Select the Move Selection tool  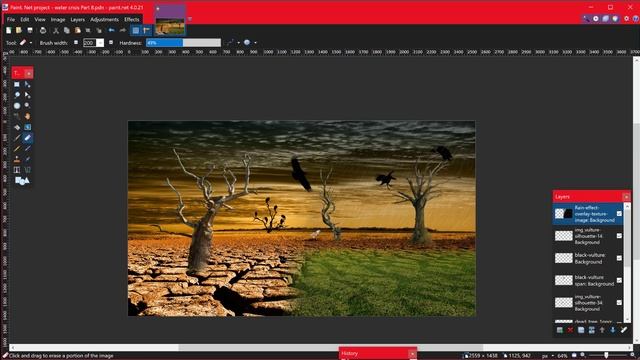(27, 95)
